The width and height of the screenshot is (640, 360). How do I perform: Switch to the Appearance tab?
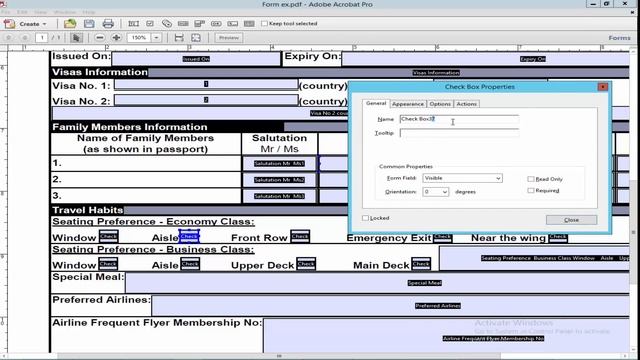click(x=408, y=104)
